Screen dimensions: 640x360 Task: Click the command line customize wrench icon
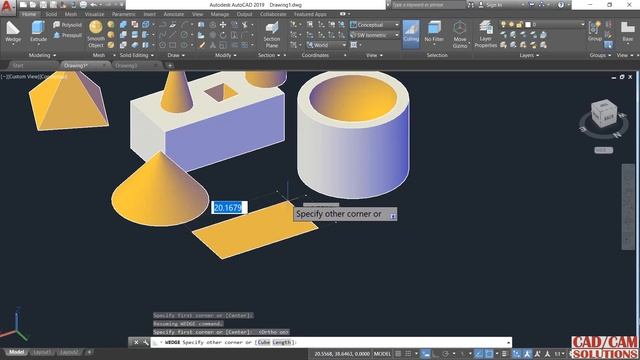146,342
